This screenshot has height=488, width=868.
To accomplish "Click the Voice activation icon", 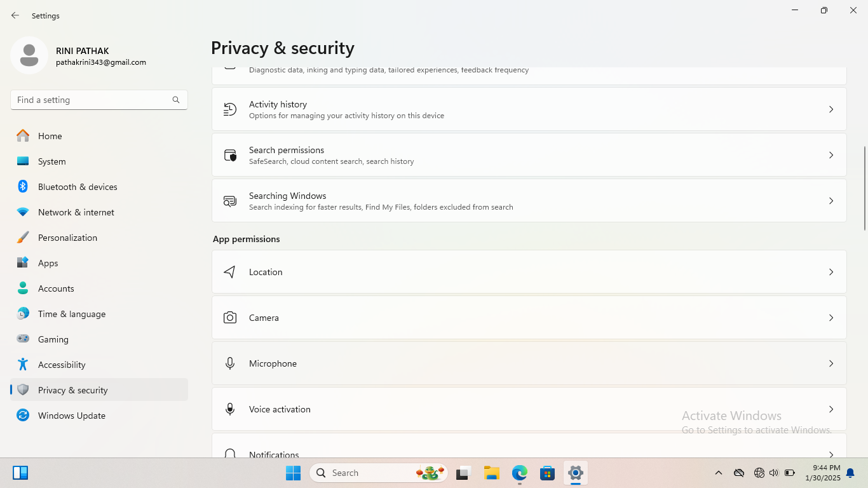I will (x=230, y=409).
